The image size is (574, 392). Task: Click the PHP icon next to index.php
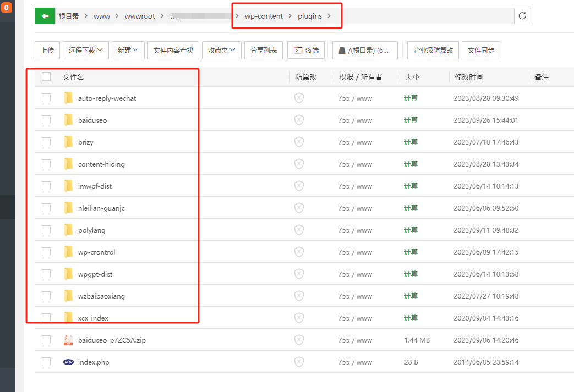68,362
